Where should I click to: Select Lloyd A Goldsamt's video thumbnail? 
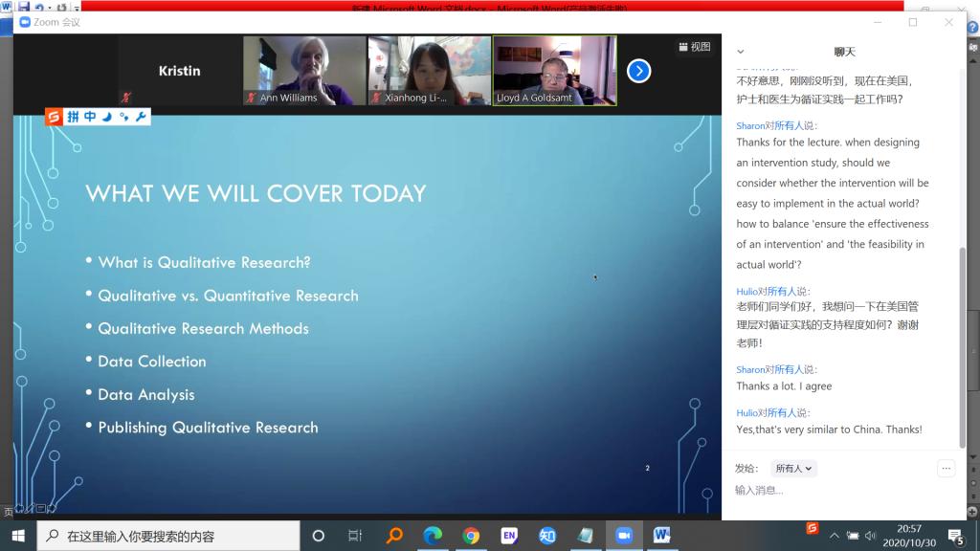[x=554, y=71]
